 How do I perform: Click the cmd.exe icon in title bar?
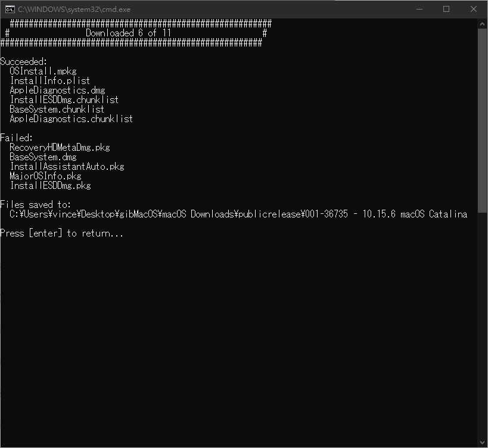point(10,10)
